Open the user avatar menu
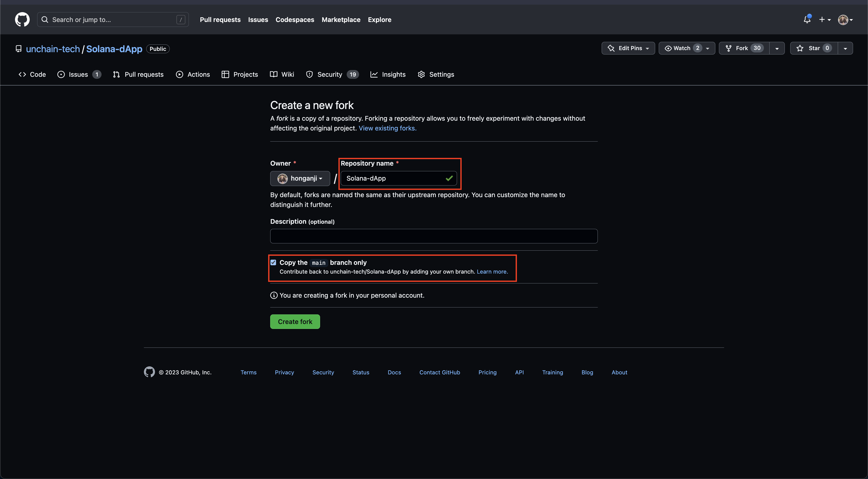Screen dimensions: 868x479 (846, 20)
